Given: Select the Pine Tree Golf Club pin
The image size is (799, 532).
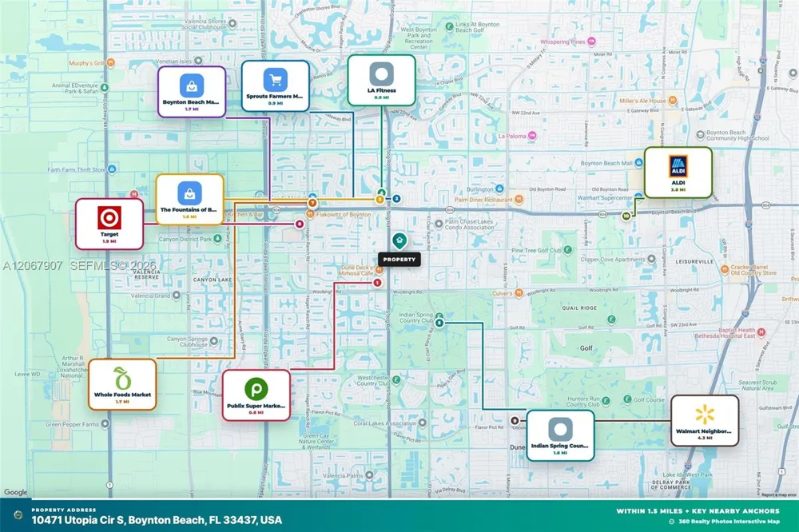Looking at the screenshot, I should [567, 250].
